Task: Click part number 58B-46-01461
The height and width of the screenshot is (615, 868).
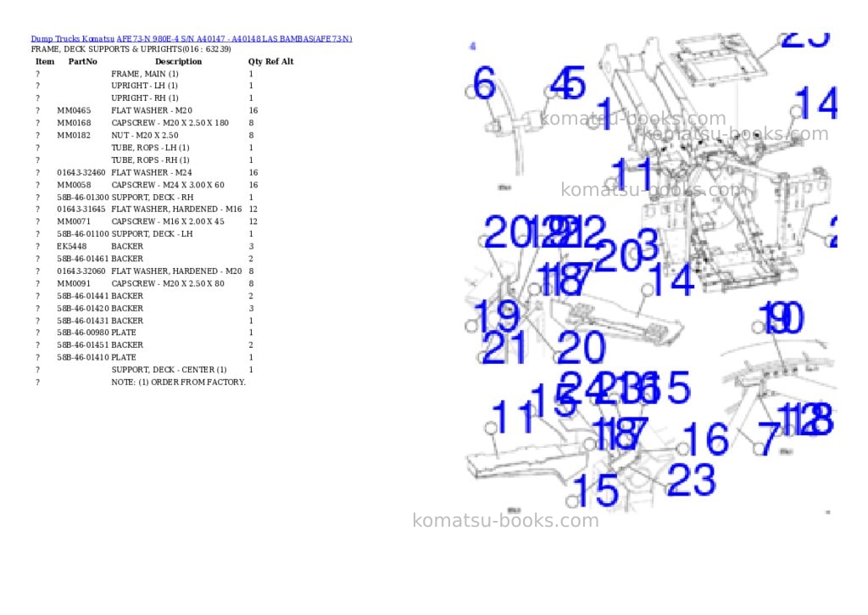Action: (x=83, y=259)
